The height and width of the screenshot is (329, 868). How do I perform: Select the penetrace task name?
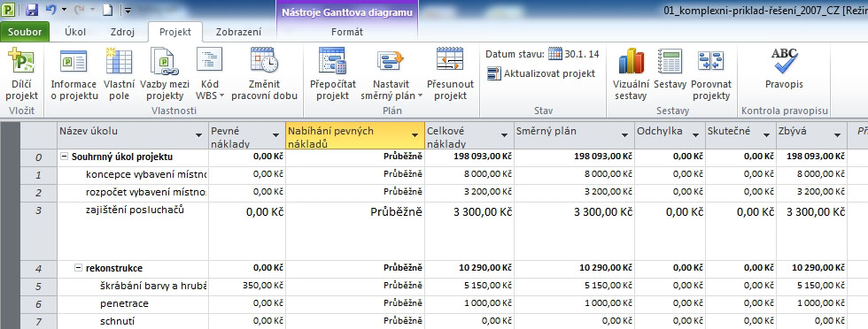124,304
